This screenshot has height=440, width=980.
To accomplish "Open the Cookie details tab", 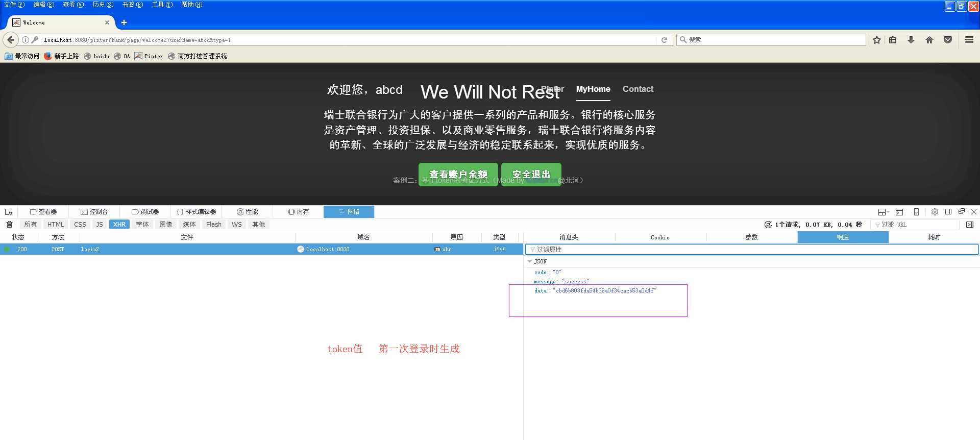I will (x=660, y=237).
